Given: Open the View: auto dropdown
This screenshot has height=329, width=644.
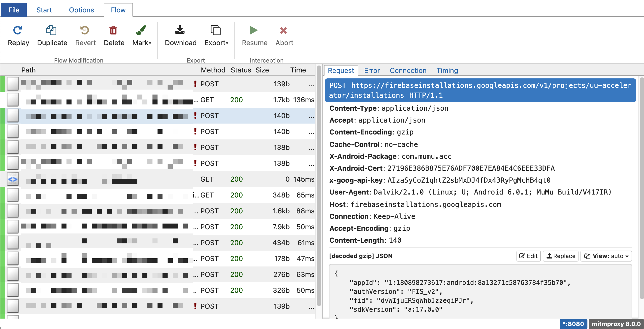Looking at the screenshot, I should (606, 256).
